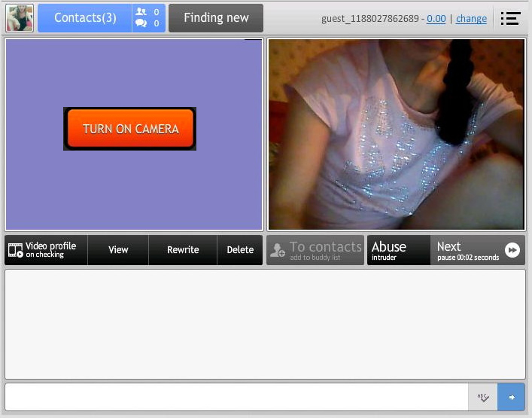532x418 pixels.
Task: Open the 0.00 balance link
Action: (x=436, y=19)
